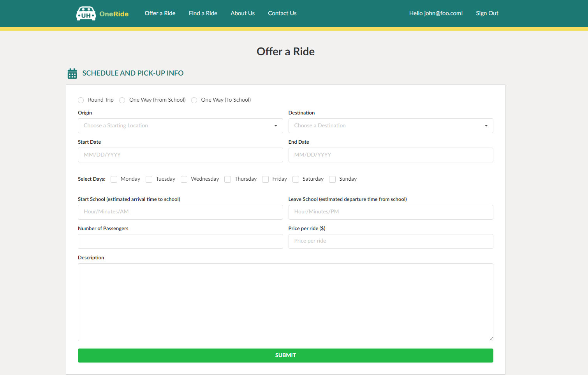The height and width of the screenshot is (375, 588).
Task: Select the Round Trip radio button
Action: pos(81,100)
